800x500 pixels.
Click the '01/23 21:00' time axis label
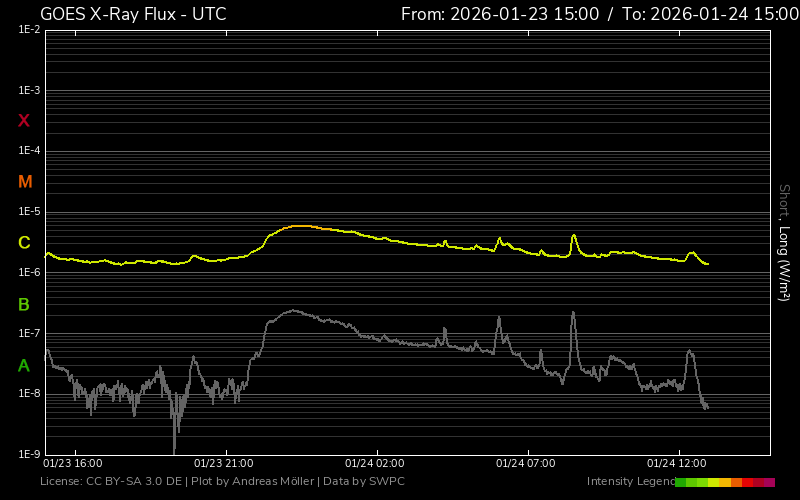tap(223, 463)
